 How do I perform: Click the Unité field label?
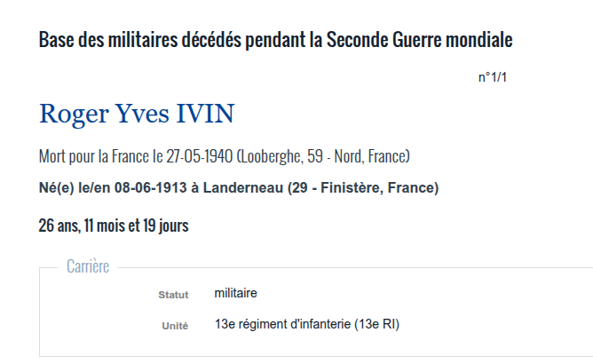point(175,326)
